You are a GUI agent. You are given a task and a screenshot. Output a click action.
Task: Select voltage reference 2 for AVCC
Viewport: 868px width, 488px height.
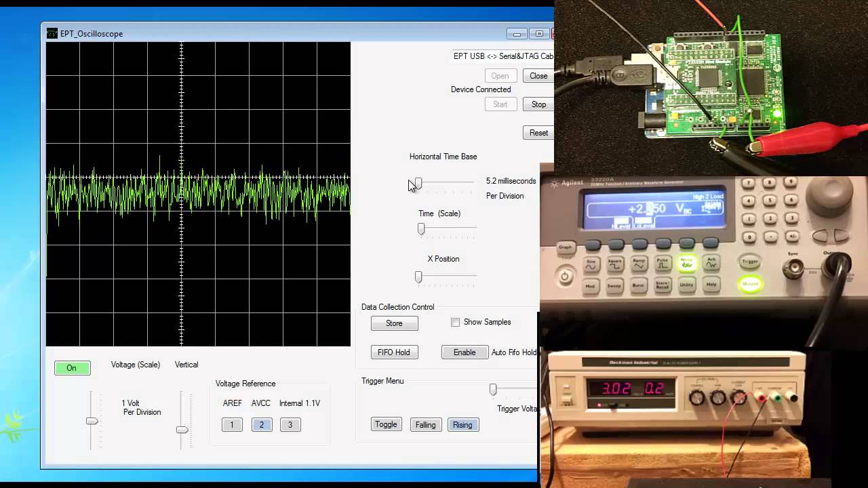tap(261, 424)
